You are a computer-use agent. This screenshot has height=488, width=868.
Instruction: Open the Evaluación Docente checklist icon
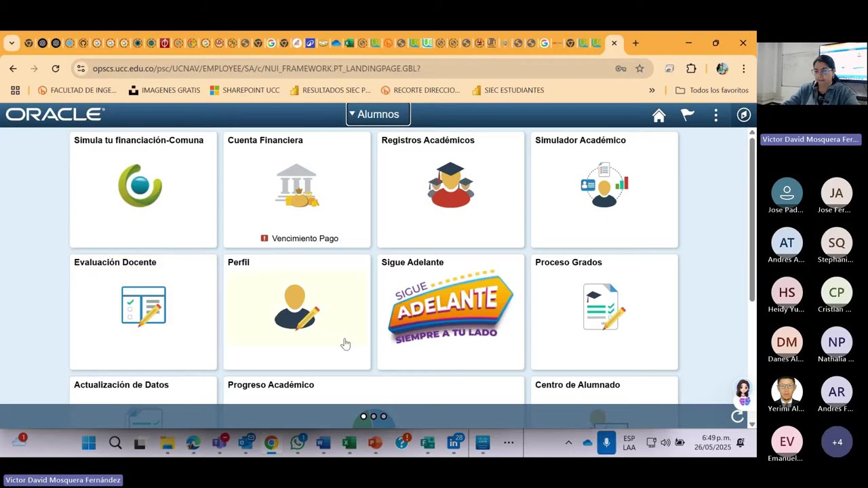(143, 306)
